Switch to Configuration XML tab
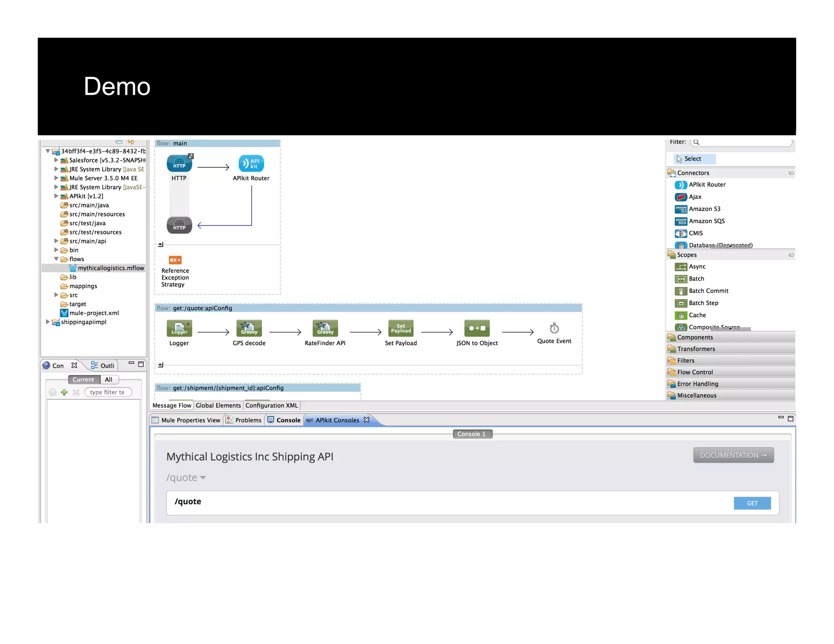This screenshot has height=644, width=834. tap(272, 405)
